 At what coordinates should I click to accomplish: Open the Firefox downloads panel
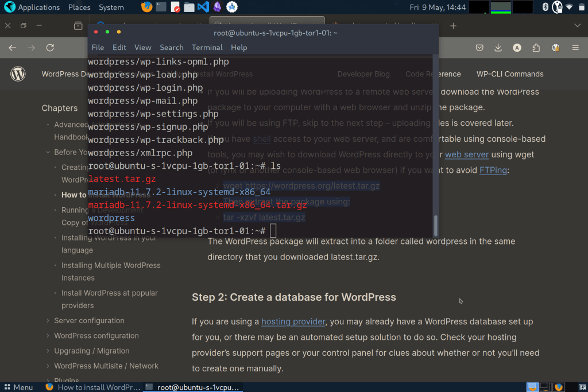pos(498,48)
